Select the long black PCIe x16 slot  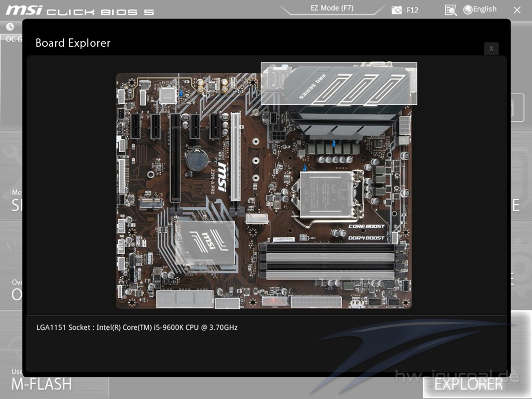[175, 158]
